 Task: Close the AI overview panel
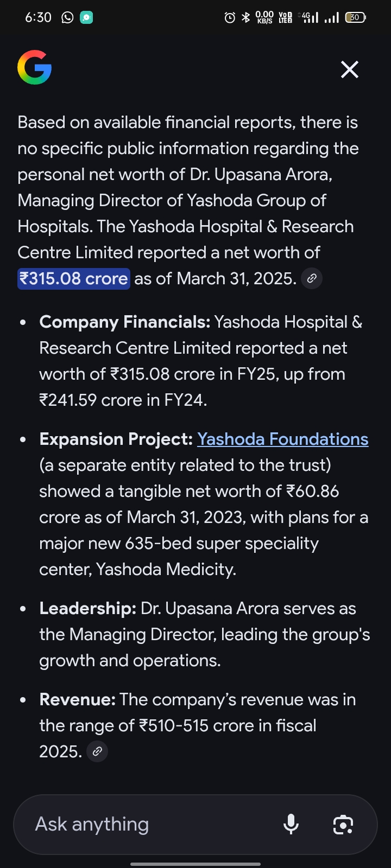(349, 69)
